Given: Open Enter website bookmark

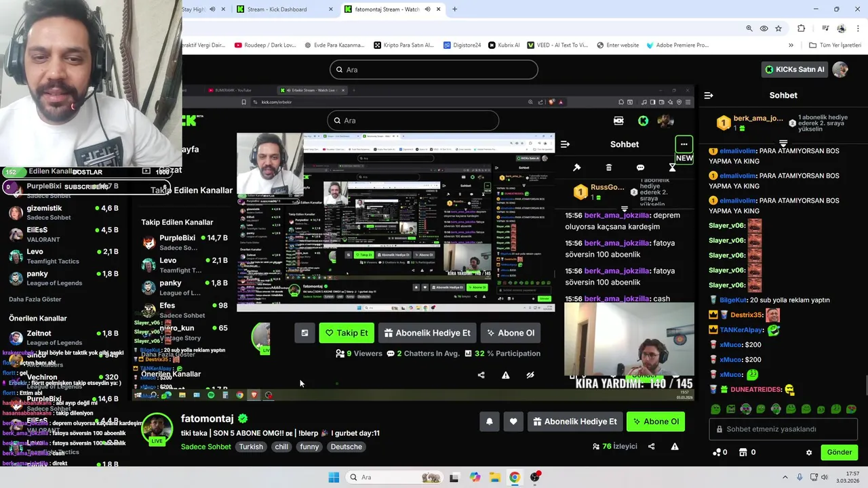Looking at the screenshot, I should 618,45.
